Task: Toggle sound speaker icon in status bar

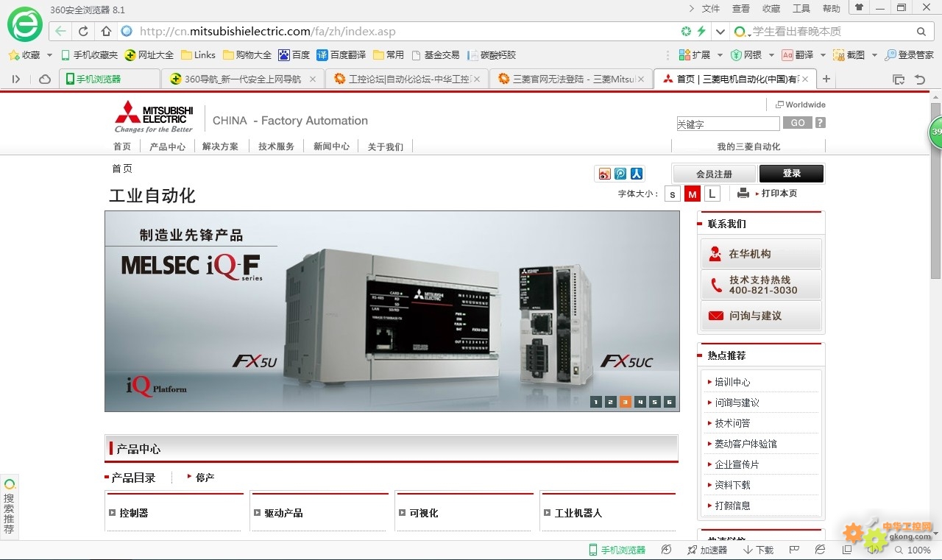Action: tap(874, 550)
